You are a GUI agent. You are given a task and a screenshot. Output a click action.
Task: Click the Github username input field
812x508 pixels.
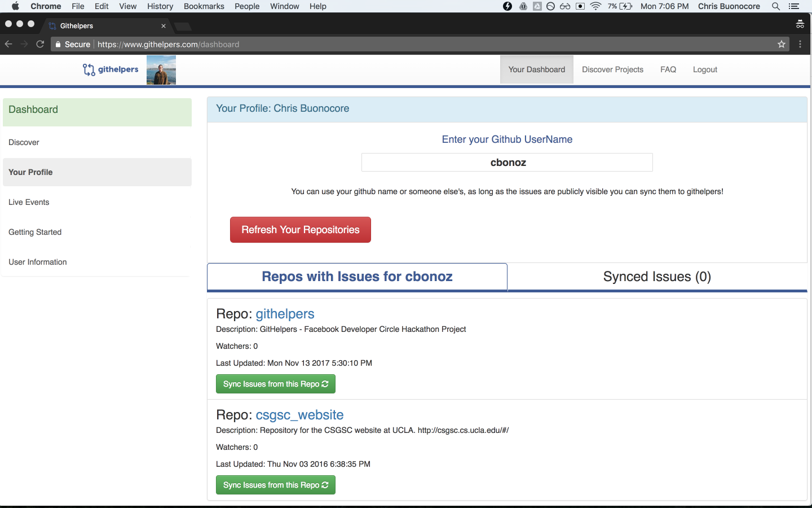pyautogui.click(x=507, y=163)
